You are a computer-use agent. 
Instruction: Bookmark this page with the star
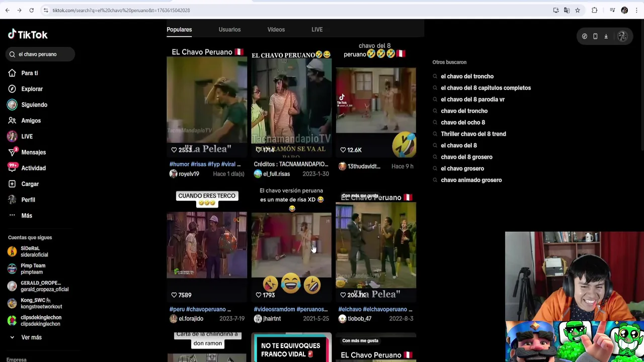(x=578, y=10)
